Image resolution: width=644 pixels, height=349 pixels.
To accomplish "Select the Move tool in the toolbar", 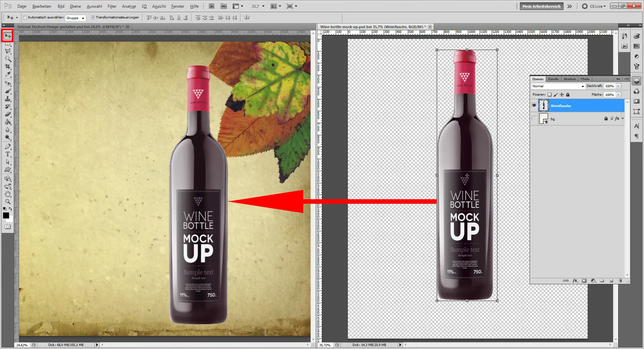I will point(7,36).
